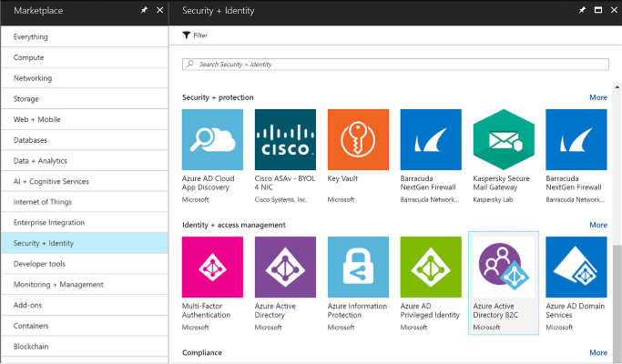622x364 pixels.
Task: Open the Compute category
Action: pyautogui.click(x=85, y=57)
